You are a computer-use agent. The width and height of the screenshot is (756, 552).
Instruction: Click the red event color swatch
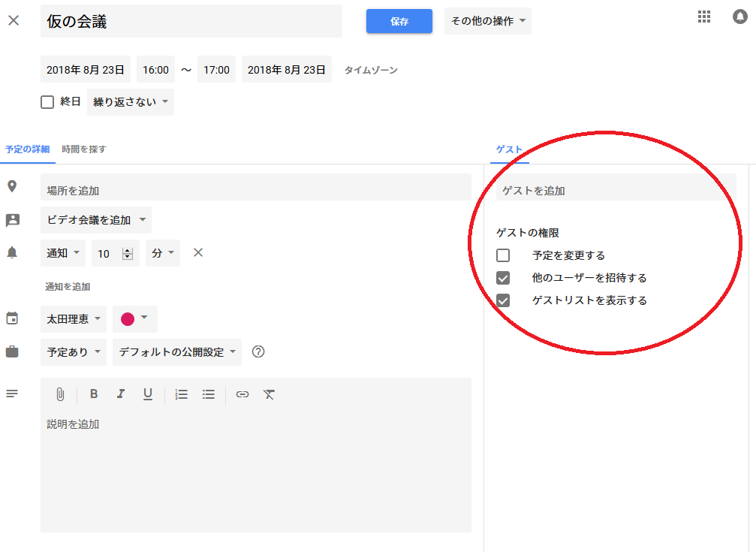coord(128,319)
